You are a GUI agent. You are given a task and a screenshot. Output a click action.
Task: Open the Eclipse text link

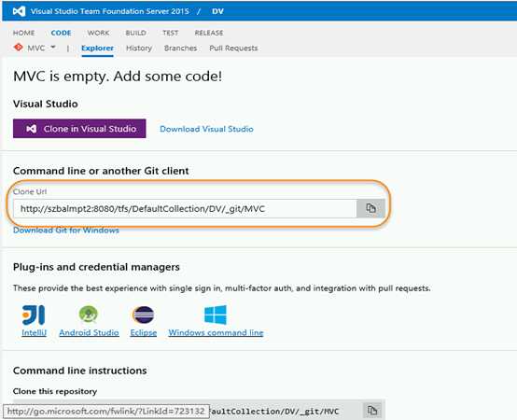144,332
